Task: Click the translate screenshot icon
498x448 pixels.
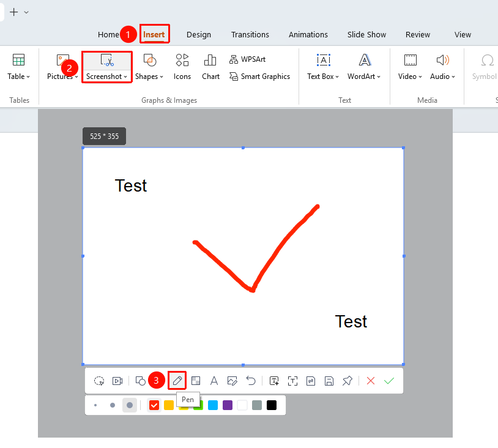Action: pyautogui.click(x=311, y=381)
